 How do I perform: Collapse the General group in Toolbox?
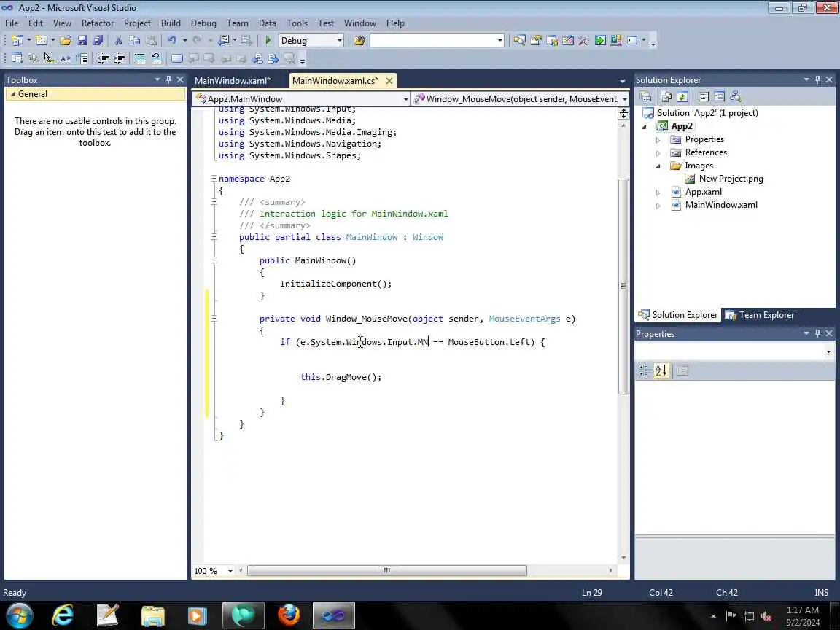coord(13,94)
